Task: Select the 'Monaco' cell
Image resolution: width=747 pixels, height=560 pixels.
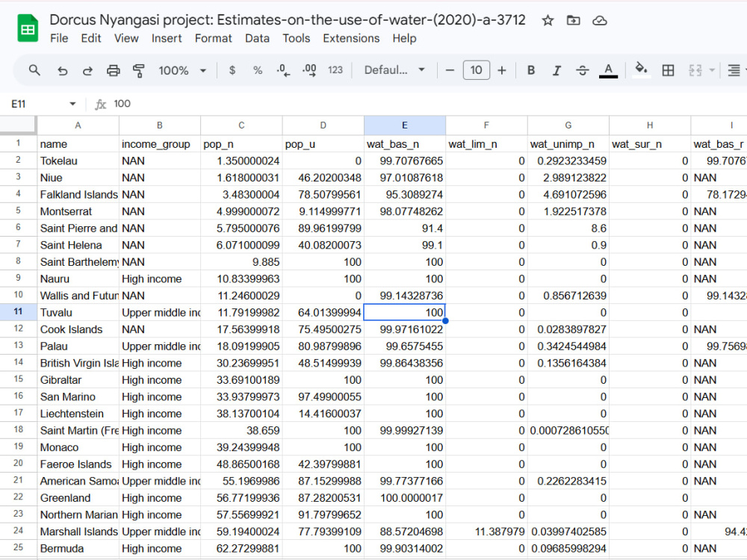Action: point(78,447)
